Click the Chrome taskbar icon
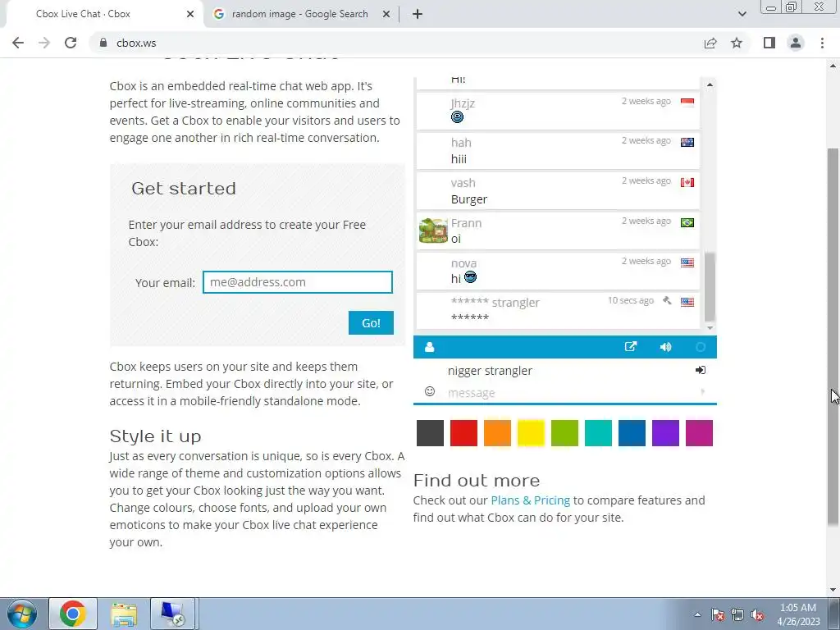 pos(73,614)
